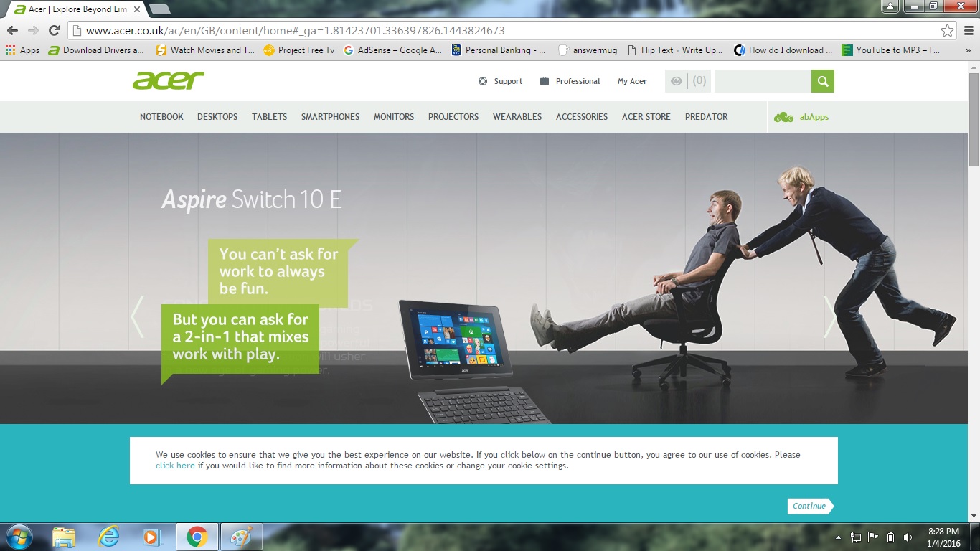Click the Chrome taskbar icon
The height and width of the screenshot is (551, 980).
(x=197, y=537)
